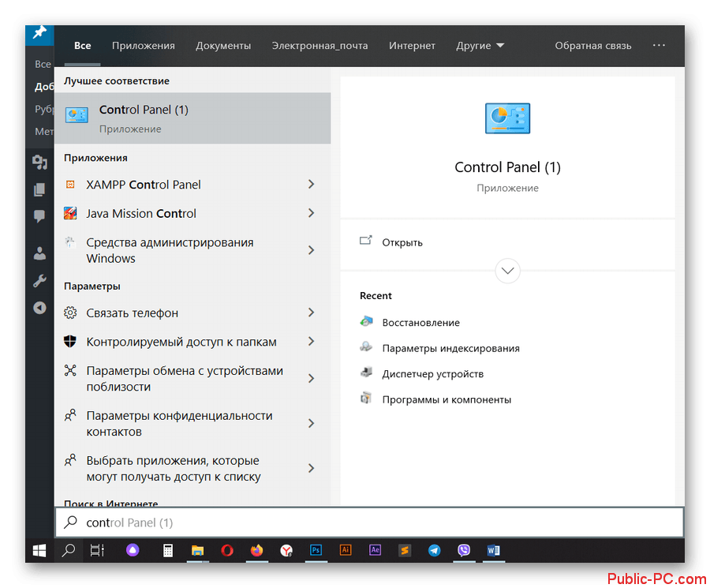
Task: Switch to the Документы search tab
Action: (223, 46)
